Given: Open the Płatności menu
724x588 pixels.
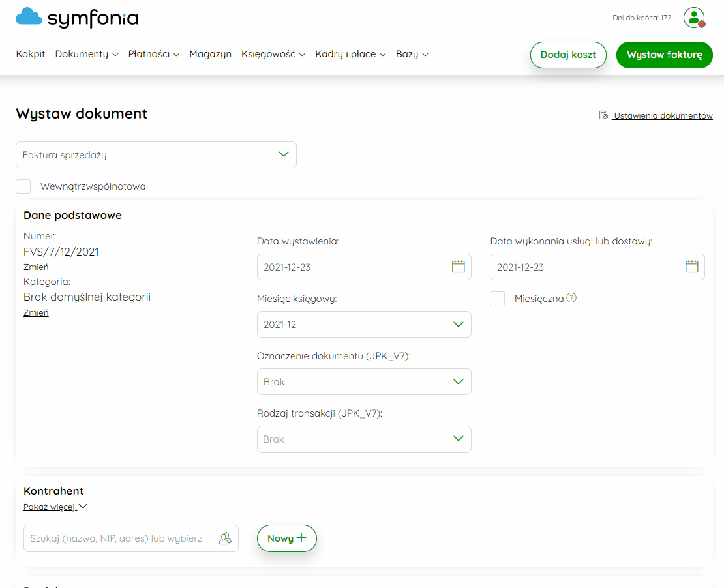Looking at the screenshot, I should point(154,55).
